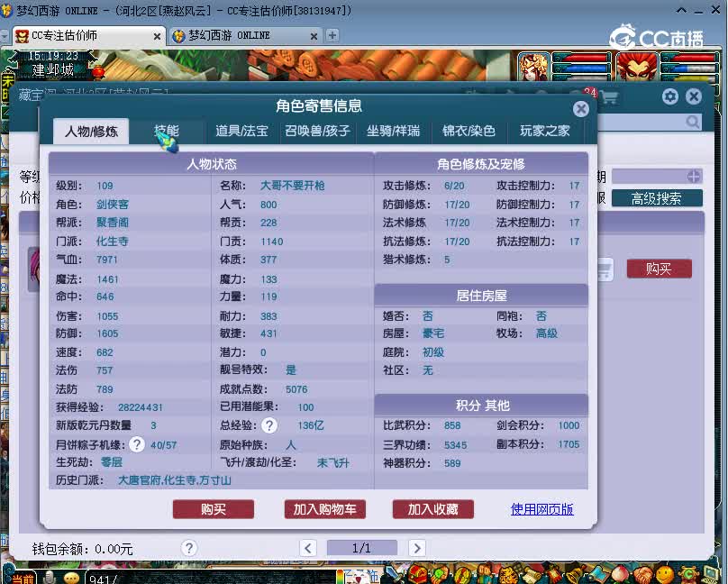This screenshot has height=584, width=728.
Task: Open settings gear in 藏宝阁 window
Action: pos(670,96)
